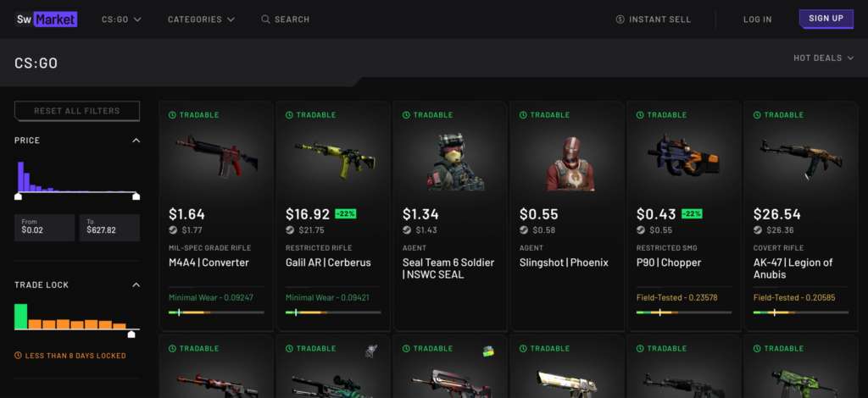Click the orange lock clock icon
Viewport: 868px width, 398px height.
point(19,356)
